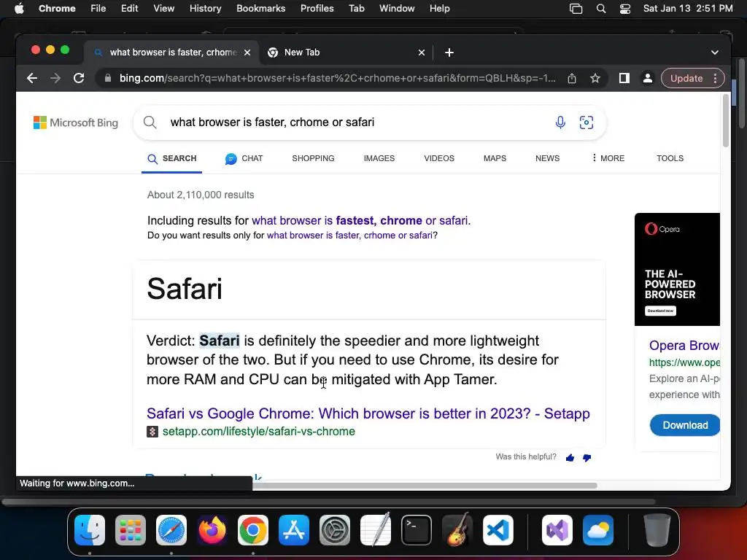Open Finder from the Dock
The height and width of the screenshot is (560, 747).
click(90, 530)
